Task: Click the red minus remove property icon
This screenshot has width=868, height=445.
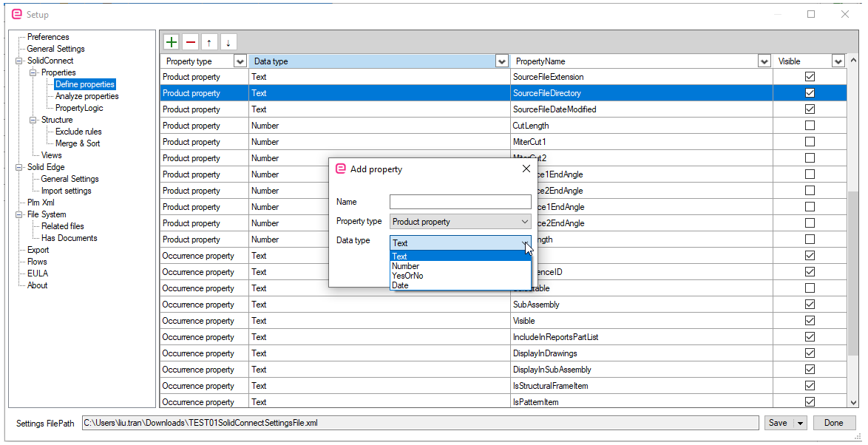Action: point(191,42)
